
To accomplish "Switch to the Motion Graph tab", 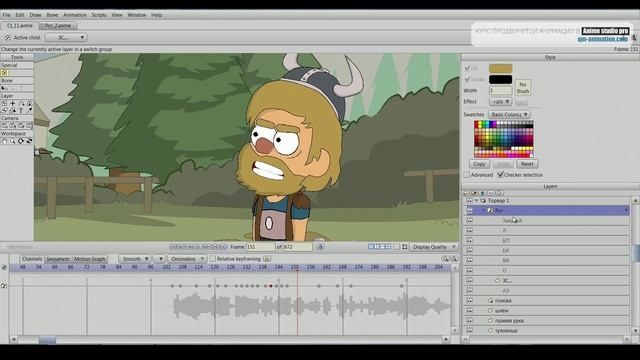I will coord(89,259).
